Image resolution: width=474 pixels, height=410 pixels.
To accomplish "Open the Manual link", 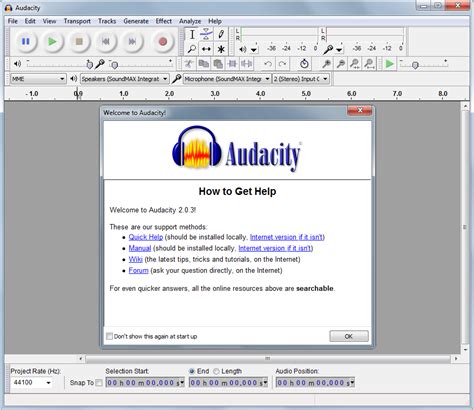I will pos(140,248).
